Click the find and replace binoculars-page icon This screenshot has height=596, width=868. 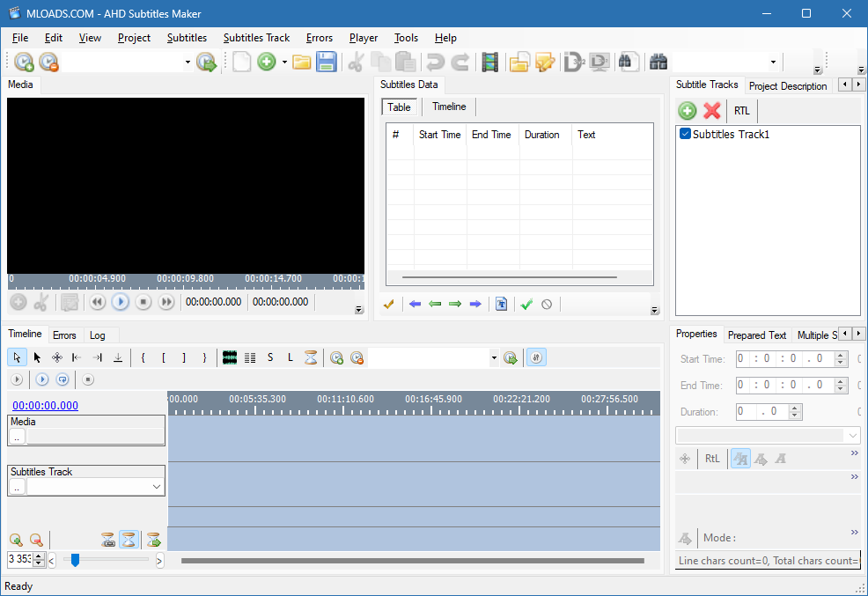point(628,62)
